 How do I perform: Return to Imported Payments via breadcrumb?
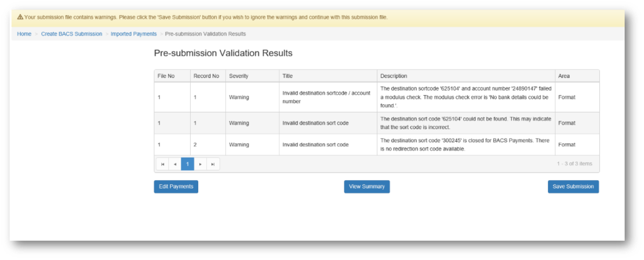click(x=134, y=34)
